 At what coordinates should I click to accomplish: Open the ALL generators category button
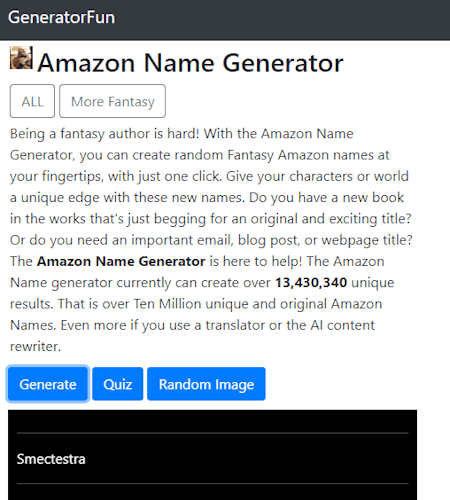click(32, 101)
